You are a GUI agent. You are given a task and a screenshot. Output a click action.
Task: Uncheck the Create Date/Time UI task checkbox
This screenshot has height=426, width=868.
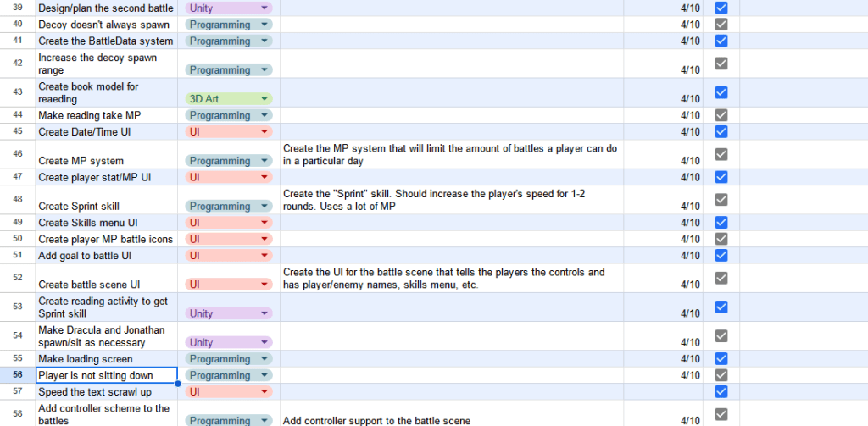(721, 131)
